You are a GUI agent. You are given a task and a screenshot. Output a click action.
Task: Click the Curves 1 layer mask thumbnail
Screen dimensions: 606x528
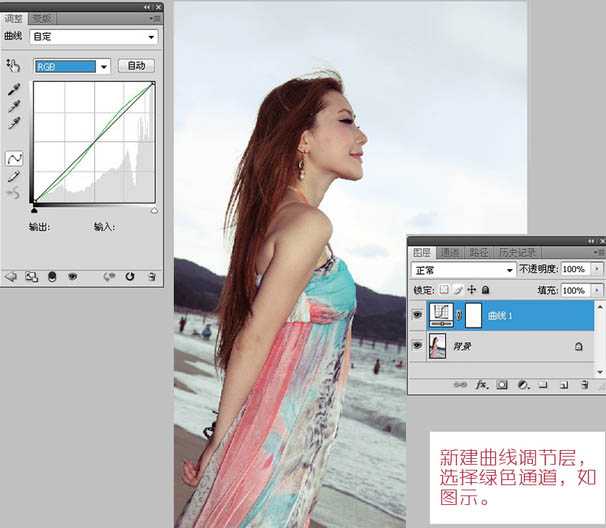point(472,315)
